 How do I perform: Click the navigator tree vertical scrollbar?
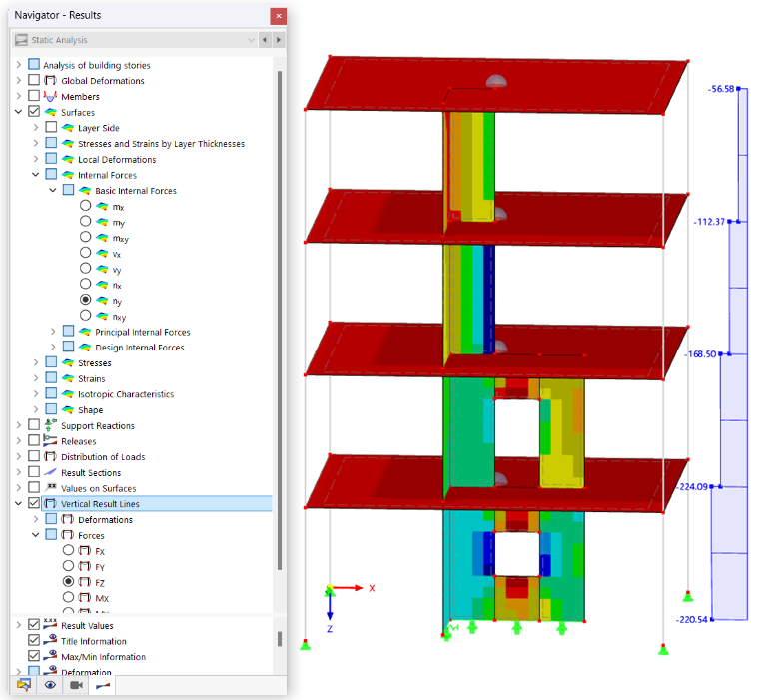pyautogui.click(x=280, y=321)
